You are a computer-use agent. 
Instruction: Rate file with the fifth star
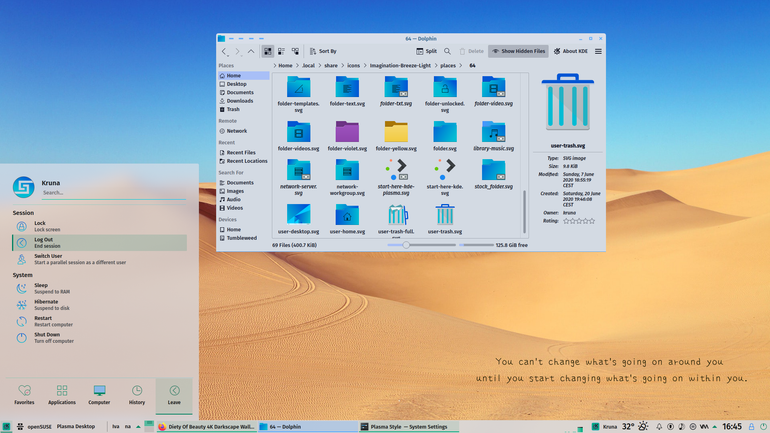coord(592,221)
